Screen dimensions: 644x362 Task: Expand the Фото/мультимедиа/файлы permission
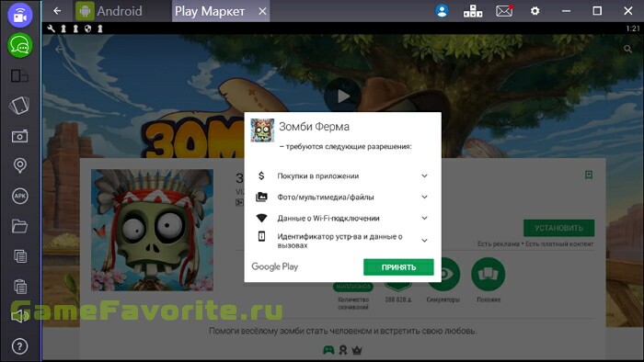click(x=424, y=198)
